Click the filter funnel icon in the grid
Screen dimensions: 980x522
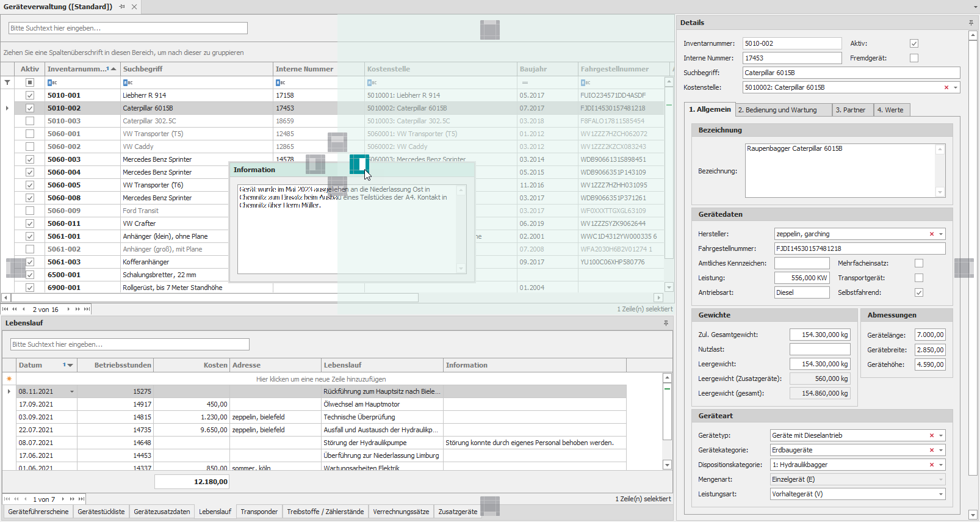(x=7, y=82)
